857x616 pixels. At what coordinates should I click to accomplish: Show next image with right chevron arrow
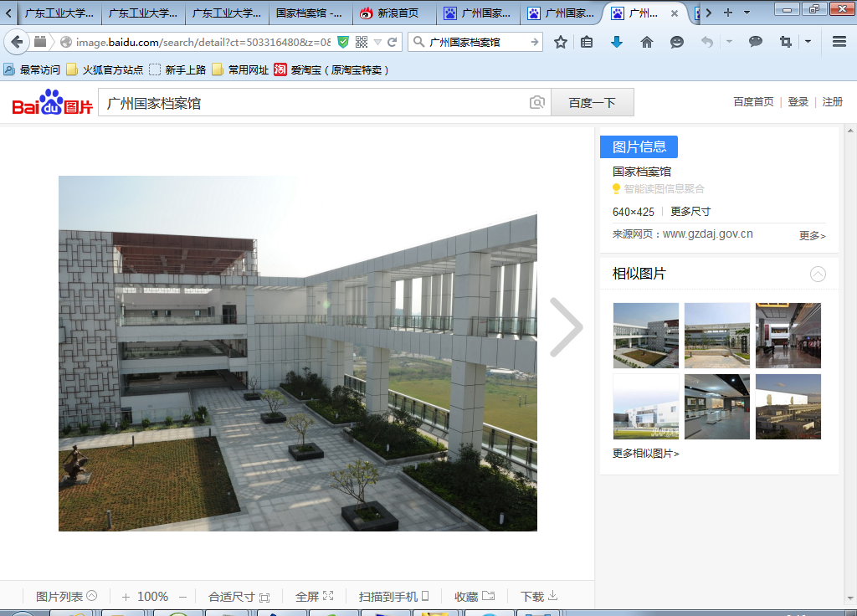pos(566,327)
